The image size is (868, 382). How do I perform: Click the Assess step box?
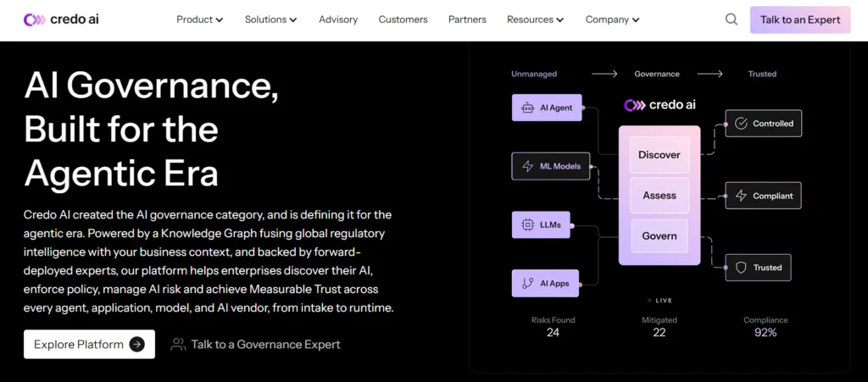(x=659, y=195)
